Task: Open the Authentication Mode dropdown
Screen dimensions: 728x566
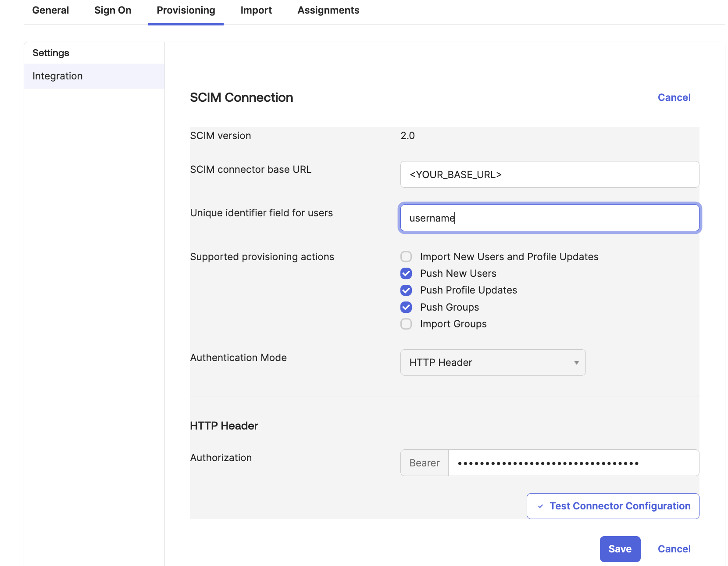Action: 492,362
